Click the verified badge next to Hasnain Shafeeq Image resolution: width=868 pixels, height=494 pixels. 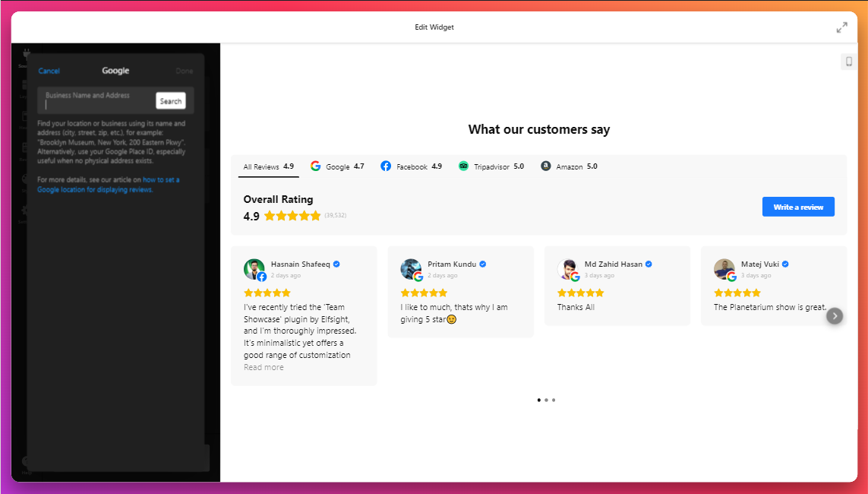click(336, 264)
